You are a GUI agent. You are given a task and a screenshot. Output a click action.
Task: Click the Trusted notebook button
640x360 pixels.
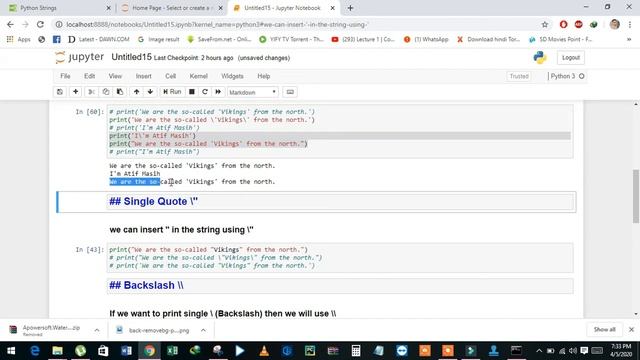(x=519, y=76)
